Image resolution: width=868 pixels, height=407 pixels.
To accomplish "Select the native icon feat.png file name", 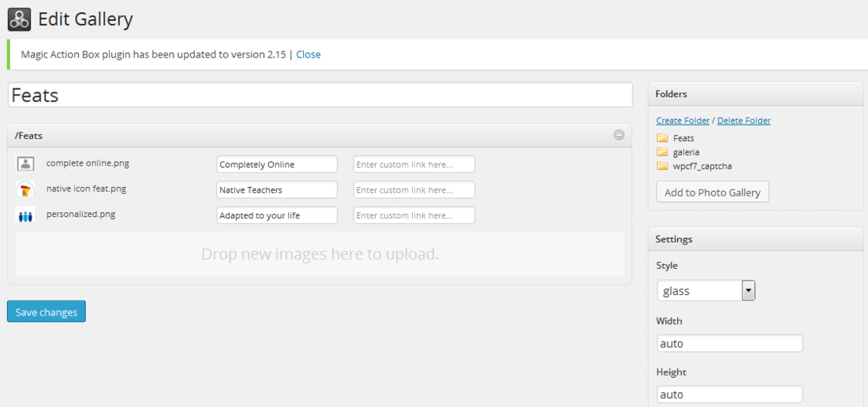I will [x=86, y=189].
